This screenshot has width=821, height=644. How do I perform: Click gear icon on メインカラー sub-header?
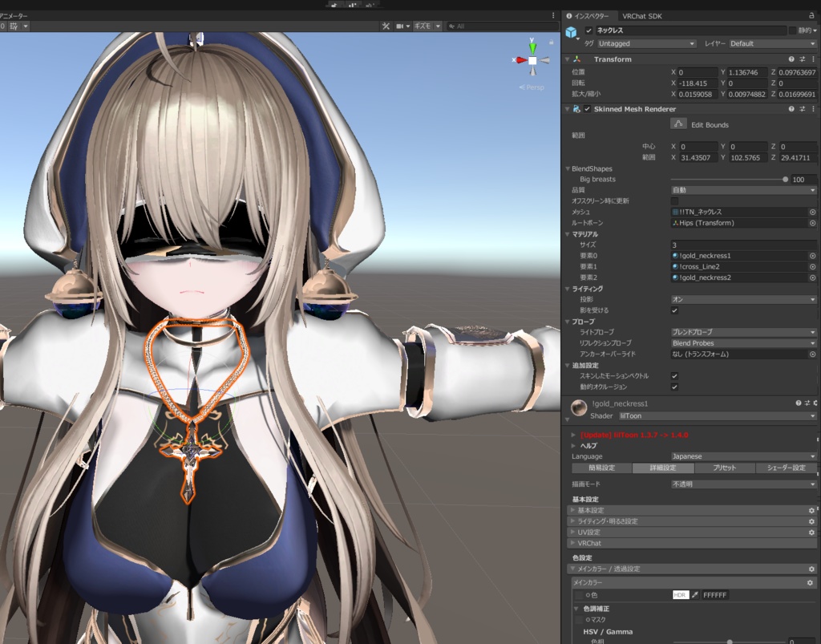coord(810,583)
